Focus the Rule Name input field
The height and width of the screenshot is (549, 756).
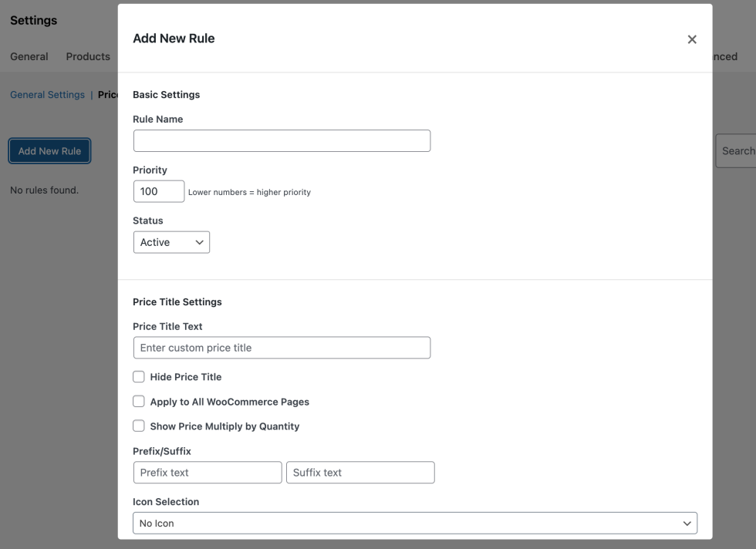tap(282, 141)
